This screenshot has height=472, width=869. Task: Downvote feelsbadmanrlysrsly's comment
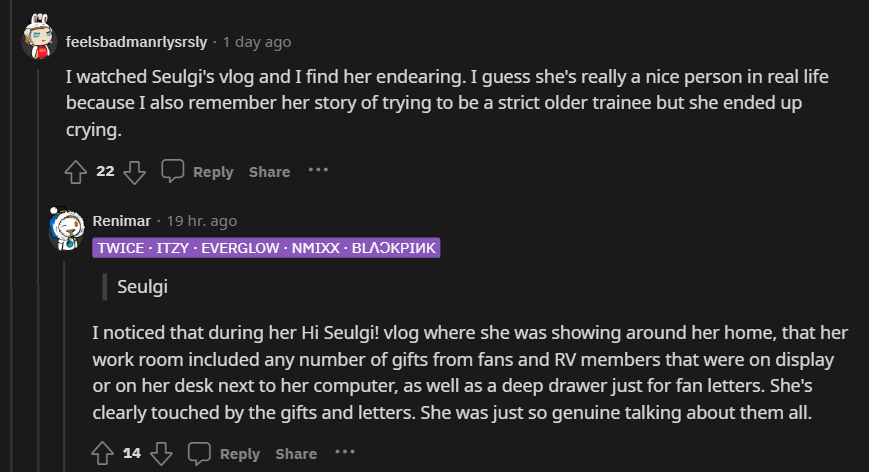[135, 172]
